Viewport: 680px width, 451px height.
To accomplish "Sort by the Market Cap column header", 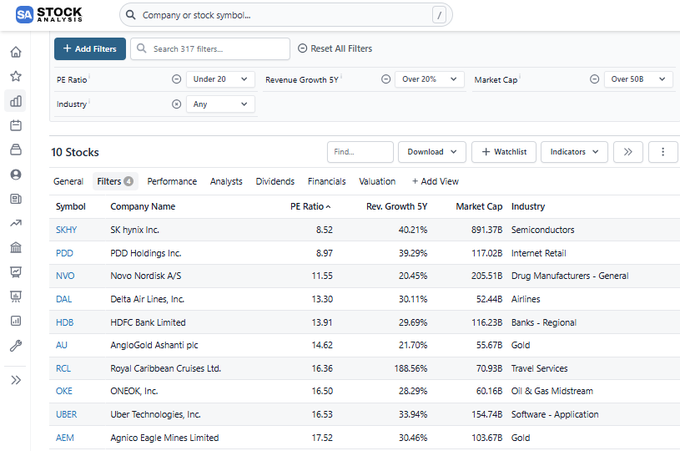I will pyautogui.click(x=479, y=206).
